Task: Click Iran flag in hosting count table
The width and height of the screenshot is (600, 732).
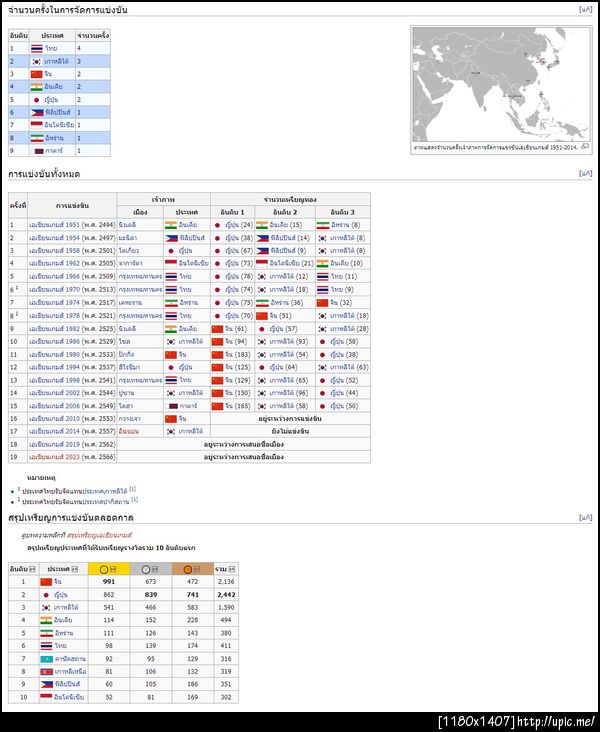Action: pyautogui.click(x=37, y=138)
